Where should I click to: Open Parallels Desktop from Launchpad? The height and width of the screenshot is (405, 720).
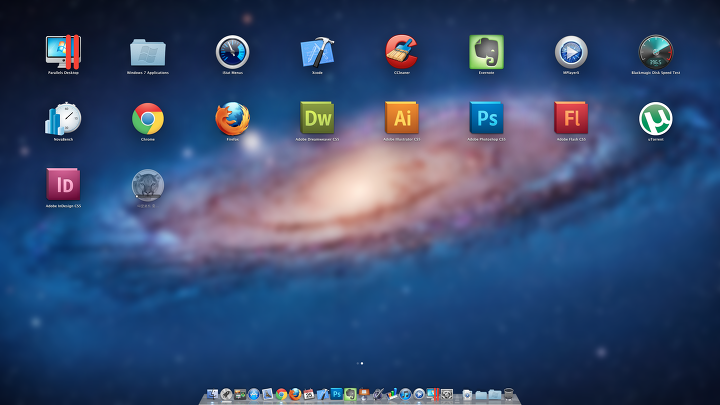click(x=63, y=52)
